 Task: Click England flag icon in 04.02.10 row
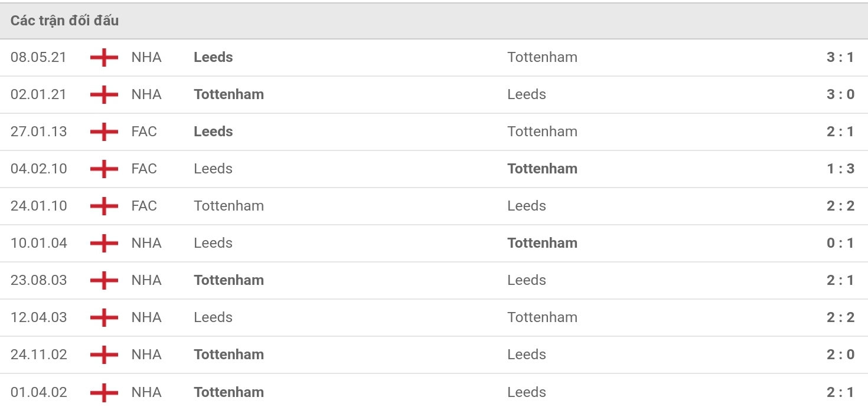pos(104,169)
